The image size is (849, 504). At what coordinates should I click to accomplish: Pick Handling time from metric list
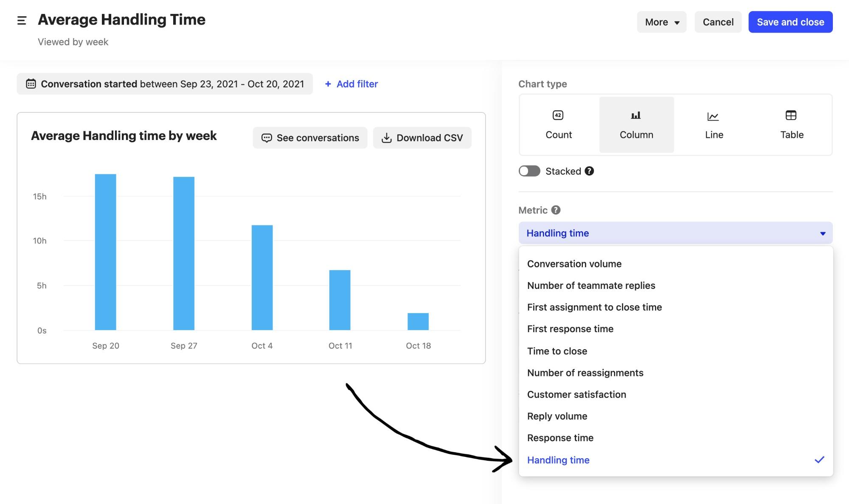coord(676,460)
